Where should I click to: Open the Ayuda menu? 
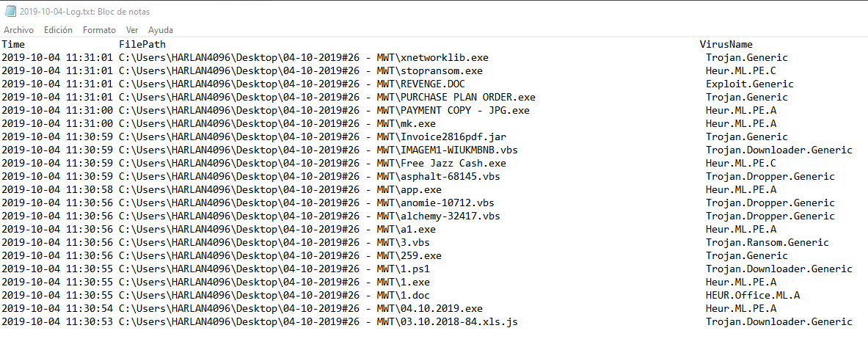point(161,30)
